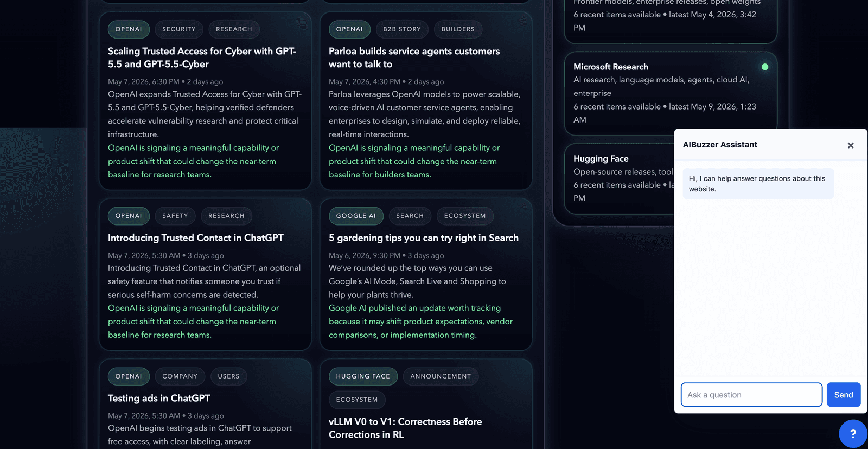Select the OPENAI tag on Scaling Trusted Access card
The height and width of the screenshot is (449, 868).
click(x=129, y=29)
